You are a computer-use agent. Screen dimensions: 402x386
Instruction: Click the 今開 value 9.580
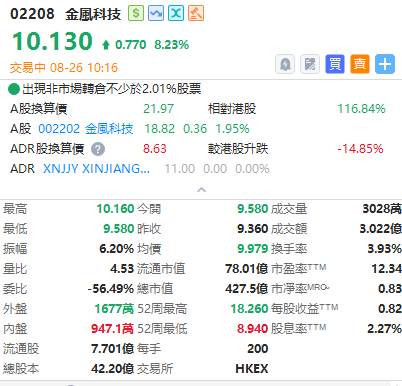(x=253, y=209)
